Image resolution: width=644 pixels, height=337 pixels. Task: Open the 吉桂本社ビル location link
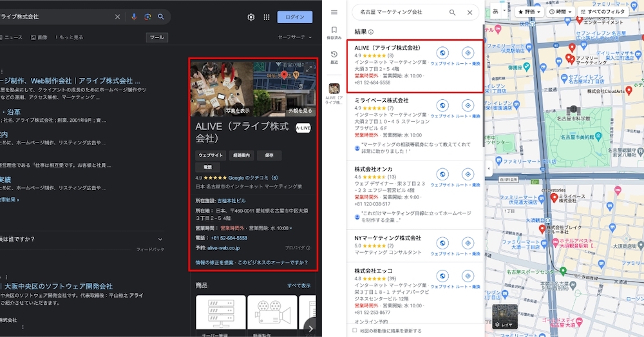232,200
